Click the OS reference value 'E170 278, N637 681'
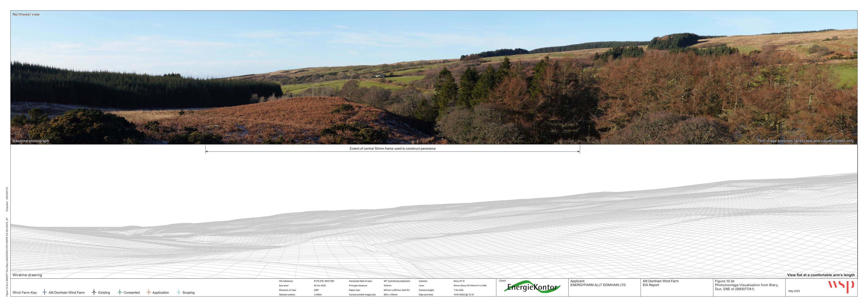Viewport: 868px width, 307px height. click(x=324, y=281)
